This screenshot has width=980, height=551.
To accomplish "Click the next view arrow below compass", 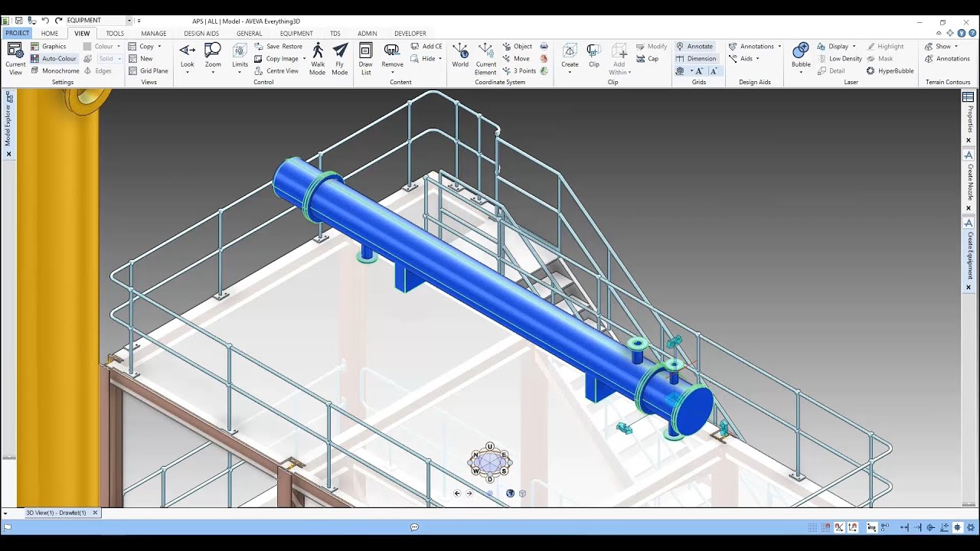I will tap(469, 494).
